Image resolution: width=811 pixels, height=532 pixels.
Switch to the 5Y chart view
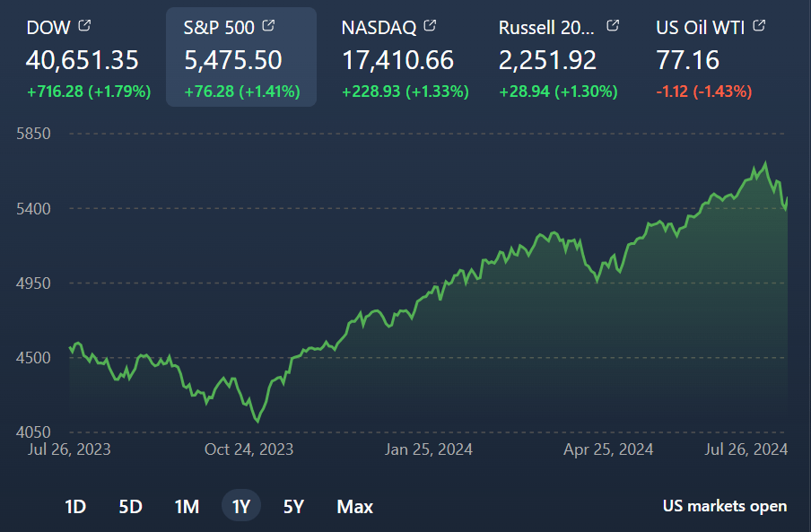(293, 507)
